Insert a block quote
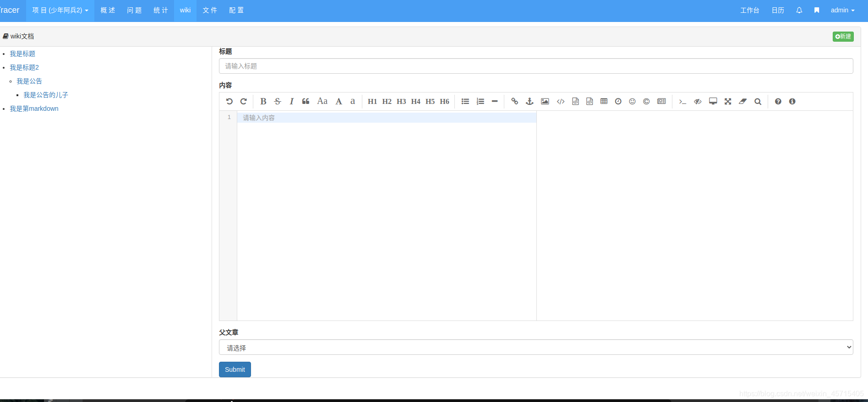The height and width of the screenshot is (402, 868). tap(306, 102)
